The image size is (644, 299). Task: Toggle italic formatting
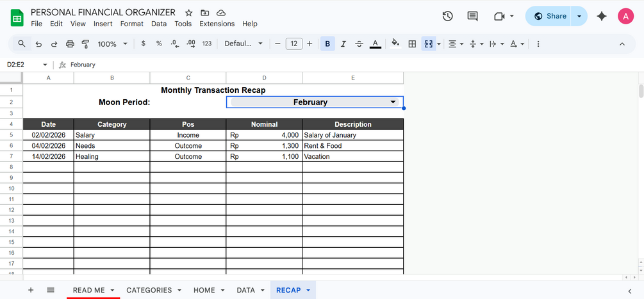(343, 44)
